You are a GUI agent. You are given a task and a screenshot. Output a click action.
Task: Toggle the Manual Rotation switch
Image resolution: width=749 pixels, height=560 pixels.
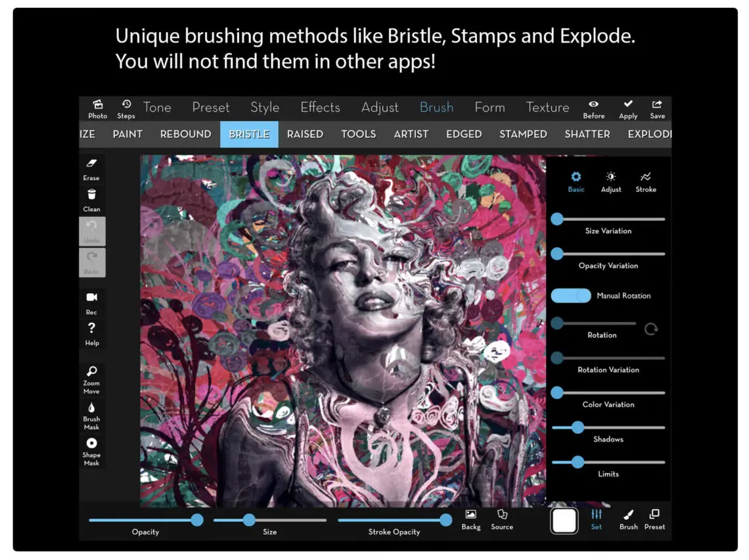coord(571,296)
